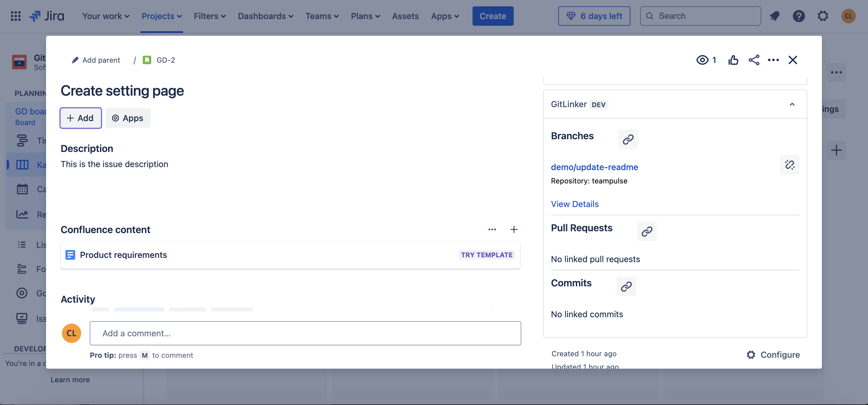Give the issue a thumbs-up vote

pyautogui.click(x=733, y=60)
